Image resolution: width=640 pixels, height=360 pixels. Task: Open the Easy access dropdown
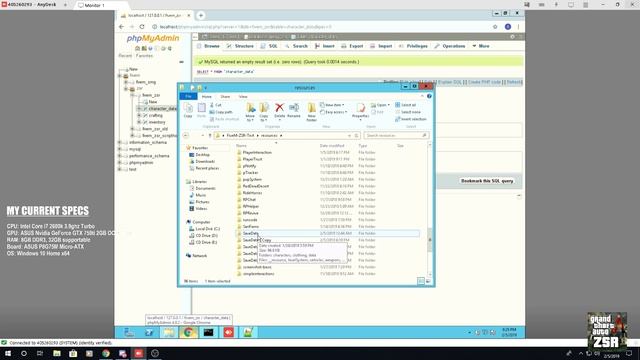click(334, 112)
